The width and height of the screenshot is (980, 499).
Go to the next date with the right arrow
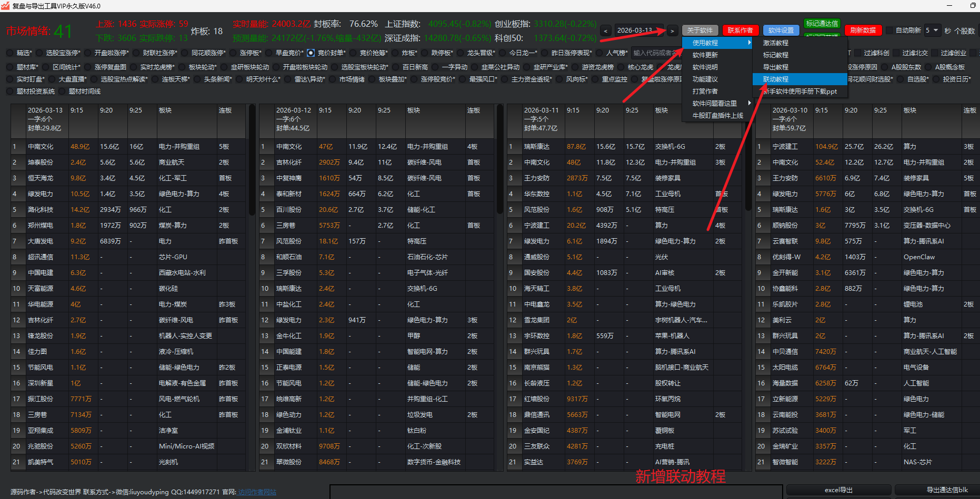tap(672, 31)
